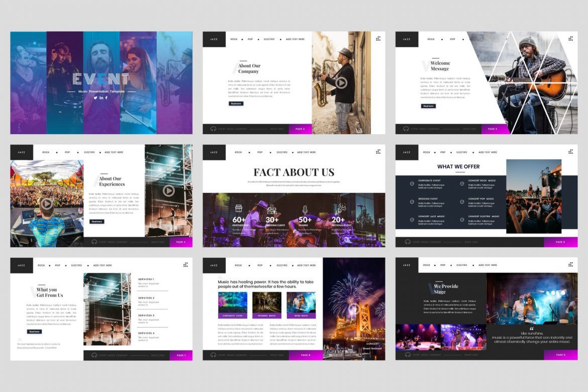Open the Band Music thumbnail
The image size is (588, 392).
point(301,305)
